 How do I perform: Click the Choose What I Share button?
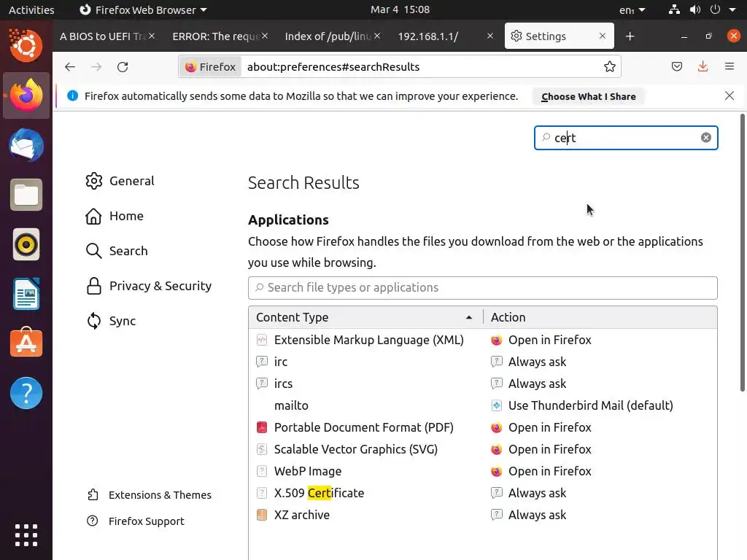click(588, 96)
